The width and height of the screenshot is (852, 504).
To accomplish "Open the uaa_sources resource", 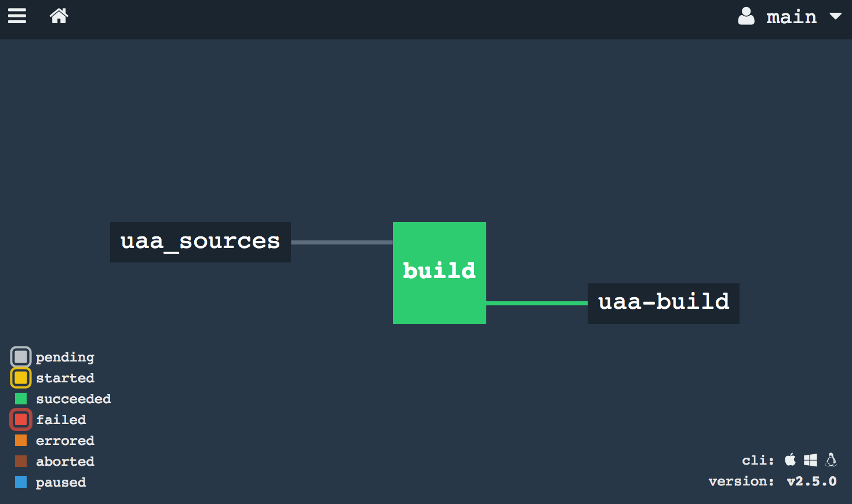I will pyautogui.click(x=200, y=242).
